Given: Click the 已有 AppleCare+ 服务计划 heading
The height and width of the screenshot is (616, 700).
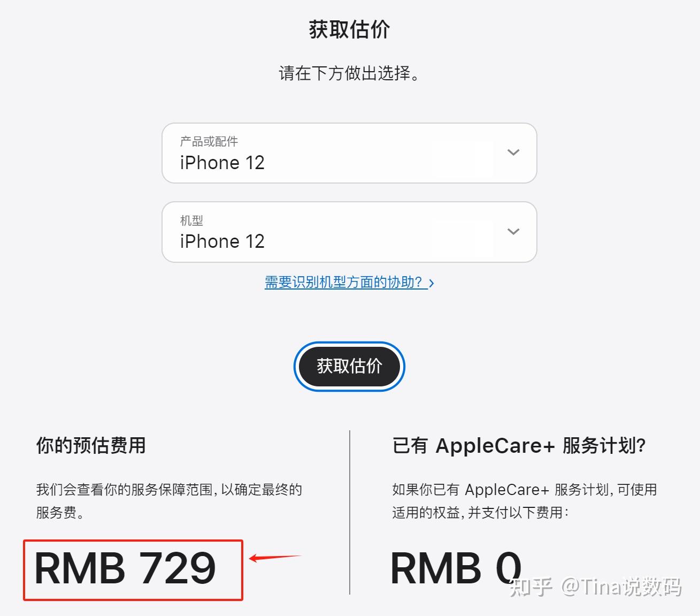Looking at the screenshot, I should coord(519,445).
